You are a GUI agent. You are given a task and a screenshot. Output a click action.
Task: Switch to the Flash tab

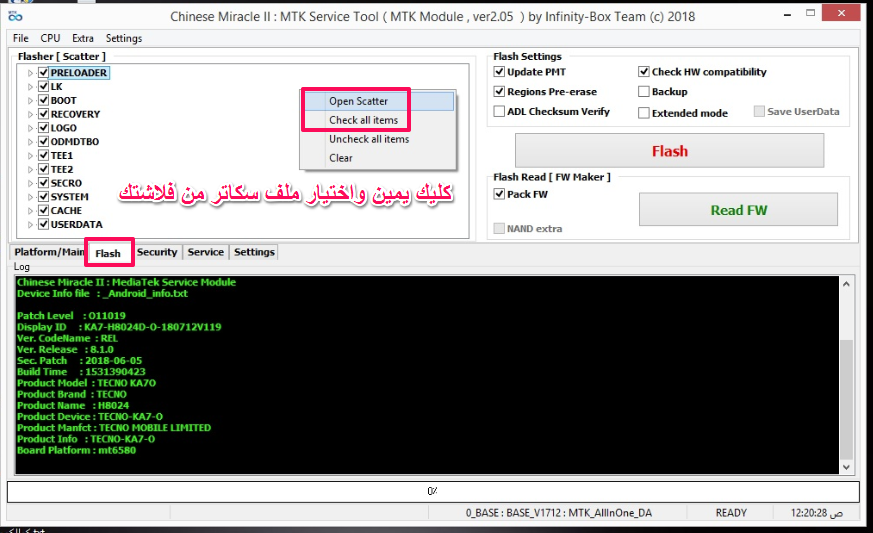(x=108, y=253)
